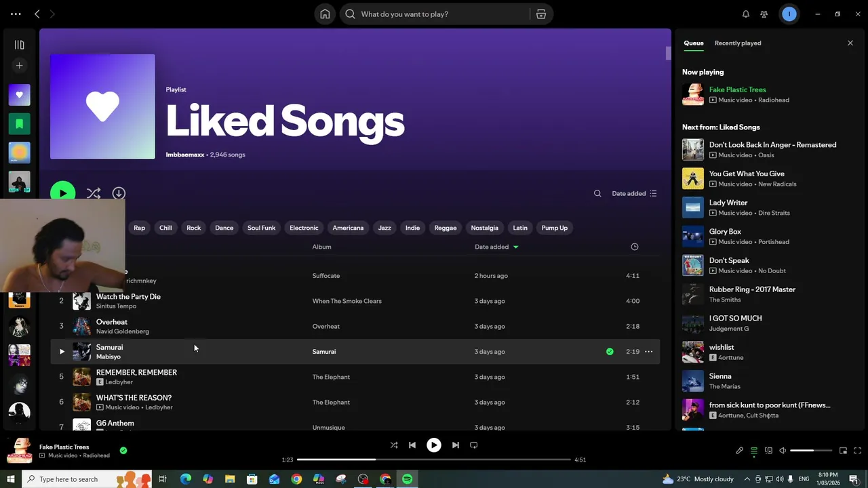Close the Queue panel with X
Screen dimensions: 868x488
coord(850,43)
